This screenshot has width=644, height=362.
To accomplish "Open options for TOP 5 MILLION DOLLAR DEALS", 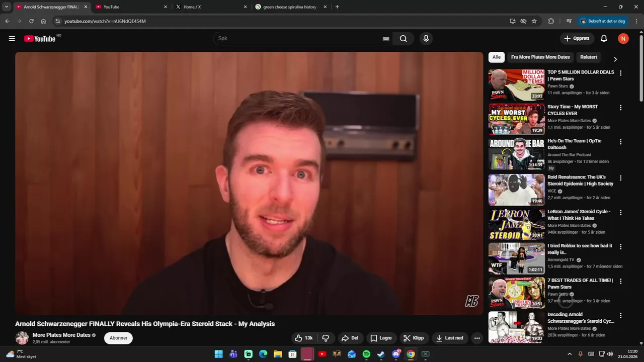I will [x=620, y=73].
